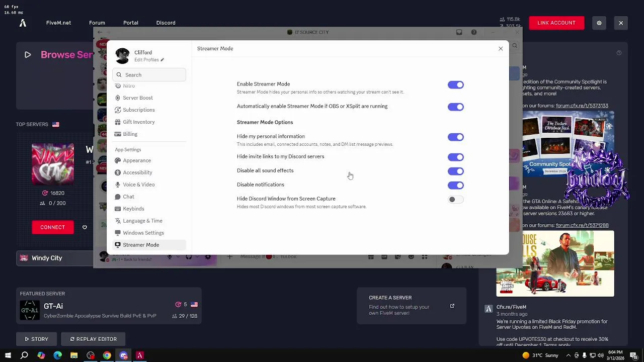The height and width of the screenshot is (362, 644).
Task: Open FiveM.net link in FiveM launcher
Action: [58, 23]
